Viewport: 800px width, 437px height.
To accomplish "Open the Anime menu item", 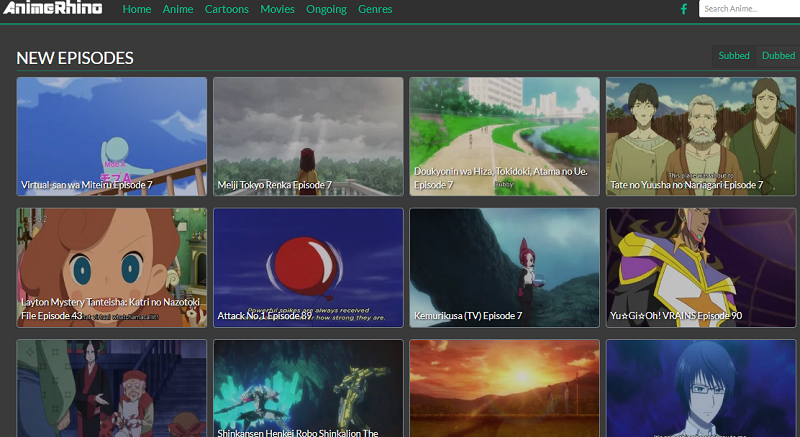I will coord(178,9).
